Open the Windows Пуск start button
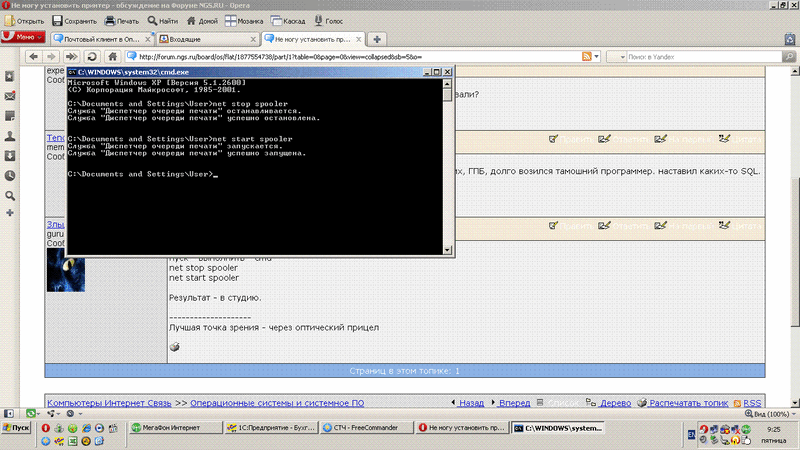The width and height of the screenshot is (800, 450). (x=18, y=428)
